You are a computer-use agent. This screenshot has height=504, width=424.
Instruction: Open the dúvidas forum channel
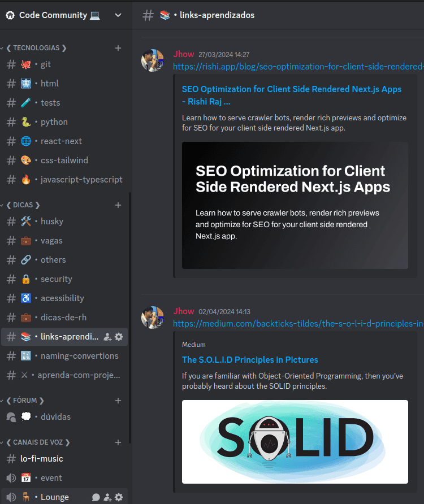(x=55, y=417)
